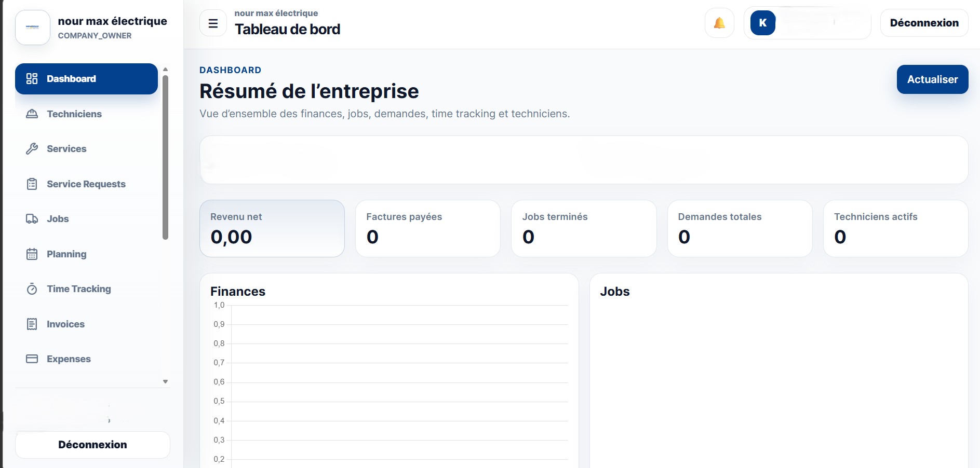Select the Revenu net card
The height and width of the screenshot is (468, 980).
(272, 228)
